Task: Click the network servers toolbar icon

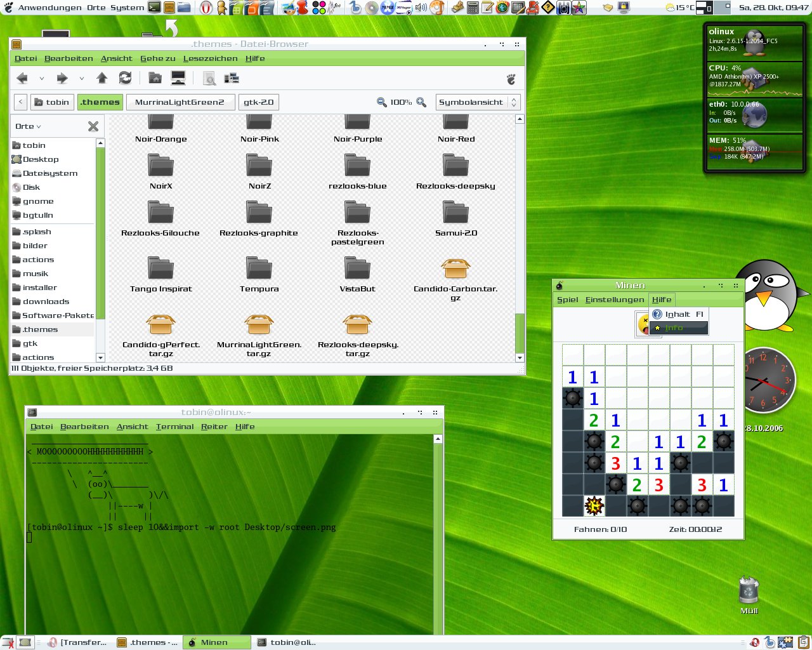Action: click(x=232, y=78)
